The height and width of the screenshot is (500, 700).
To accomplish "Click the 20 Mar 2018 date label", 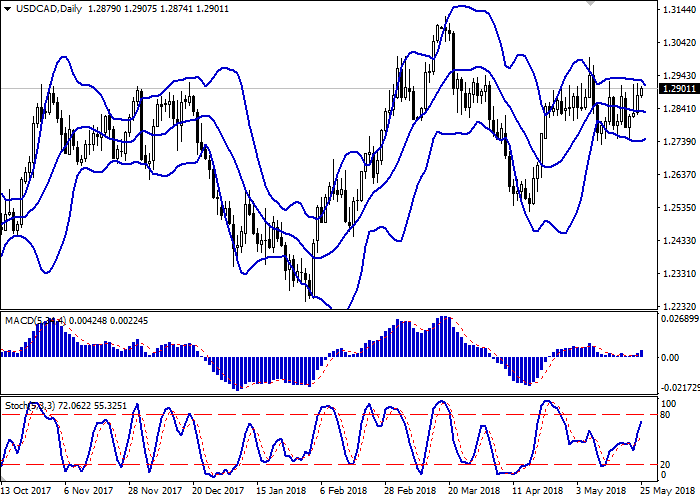I will pos(476,491).
